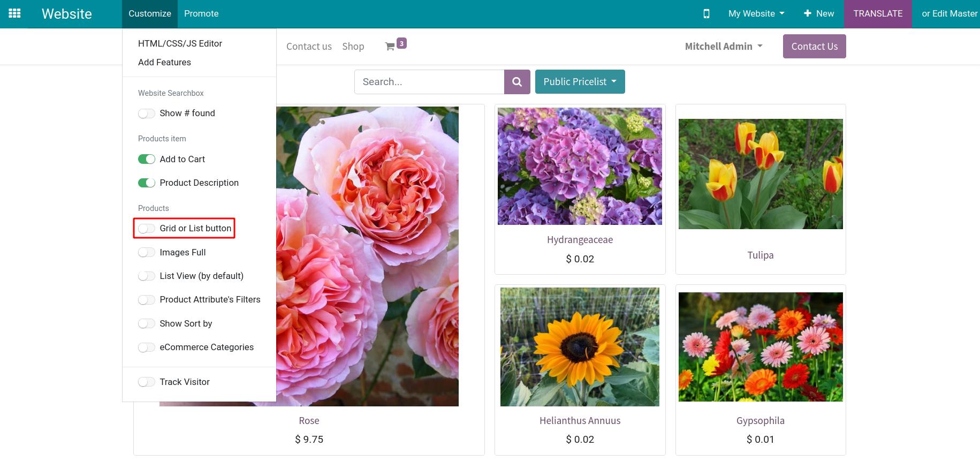
Task: Disable the Product Description switch
Action: pos(147,183)
